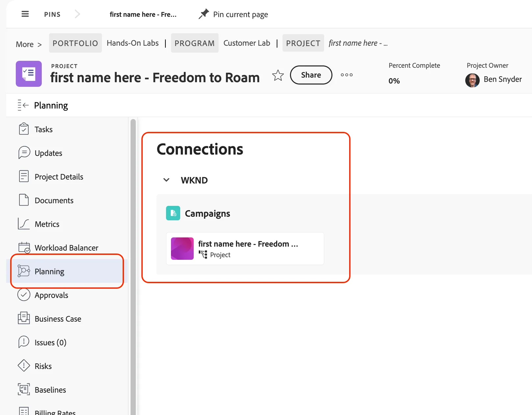Click the italic 'first name here' project breadcrumb
Screen dimensions: 532x415
pyautogui.click(x=358, y=43)
